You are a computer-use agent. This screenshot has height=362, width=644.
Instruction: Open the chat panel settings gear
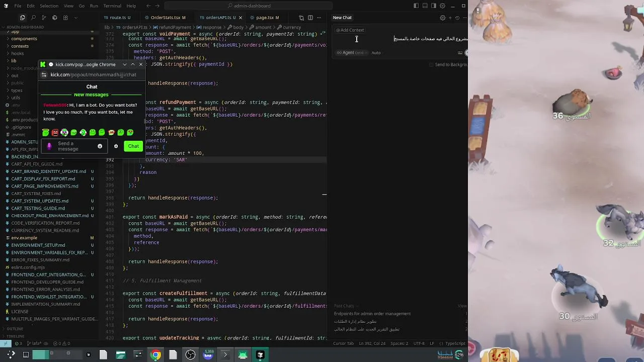pos(443,18)
